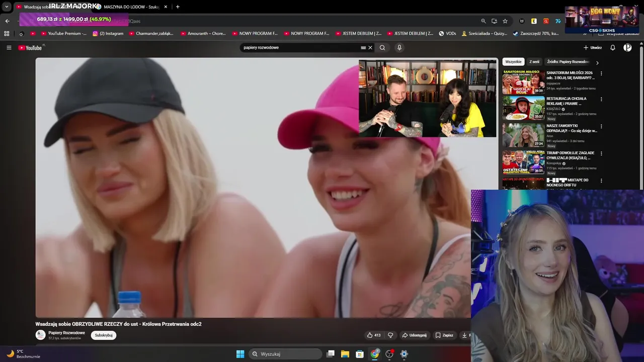Open the Windows Start menu
Image resolution: width=644 pixels, height=362 pixels.
[240, 354]
